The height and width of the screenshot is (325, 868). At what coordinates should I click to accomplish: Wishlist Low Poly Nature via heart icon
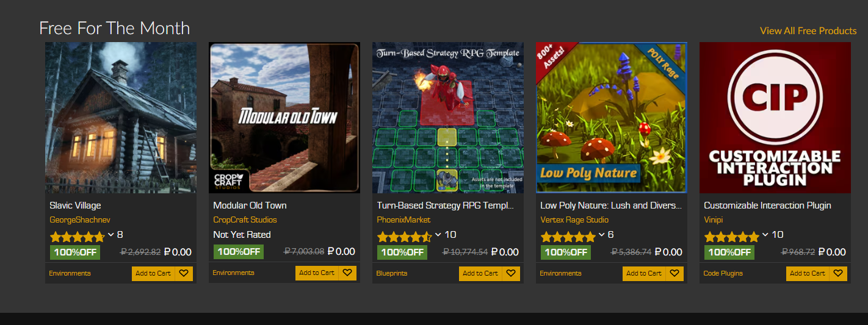(675, 273)
